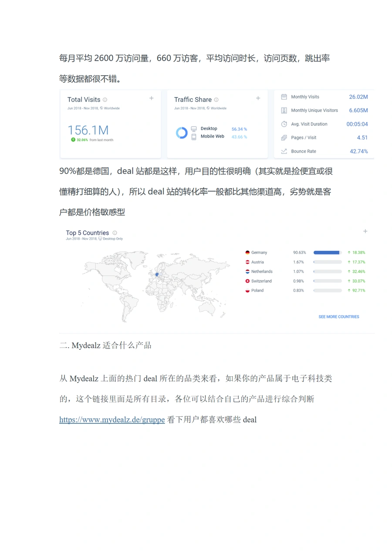Click the Bounce Rate icon
Image resolution: width=392 pixels, height=554 pixels.
[284, 151]
